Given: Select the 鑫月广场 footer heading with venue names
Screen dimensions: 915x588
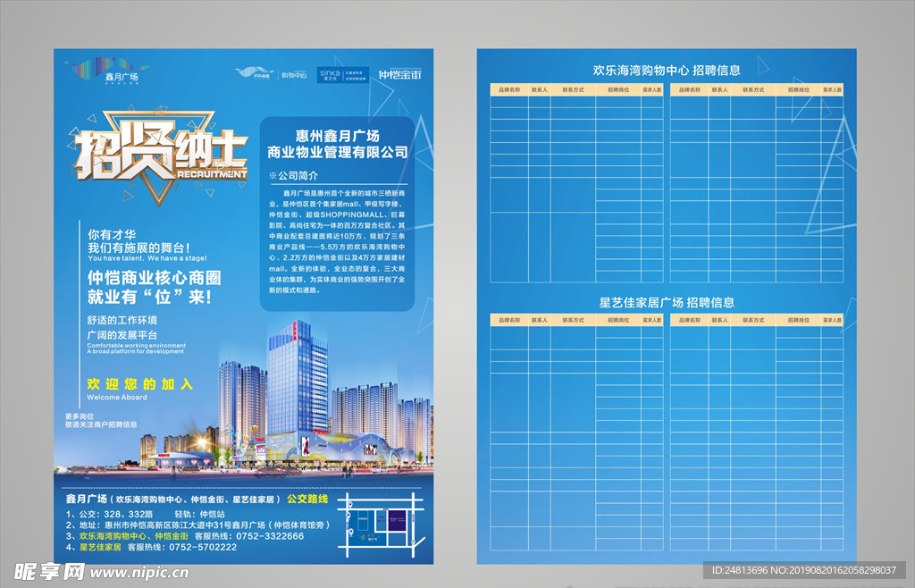Looking at the screenshot, I should (173, 500).
